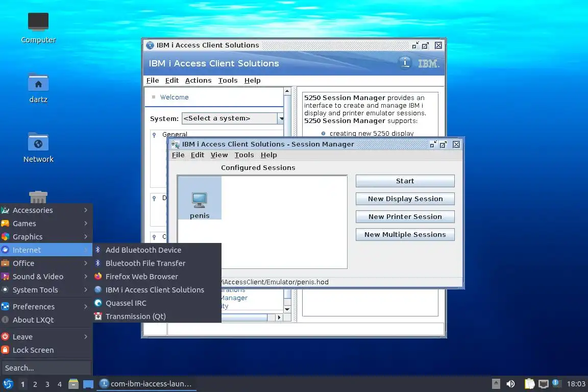Click Lock Screen in the start menu
The height and width of the screenshot is (392, 588).
(x=46, y=350)
